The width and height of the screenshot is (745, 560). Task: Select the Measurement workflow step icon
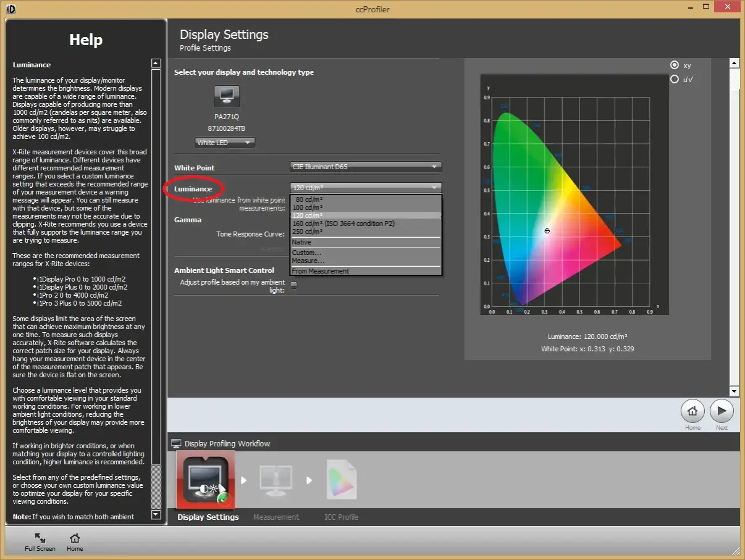(276, 480)
